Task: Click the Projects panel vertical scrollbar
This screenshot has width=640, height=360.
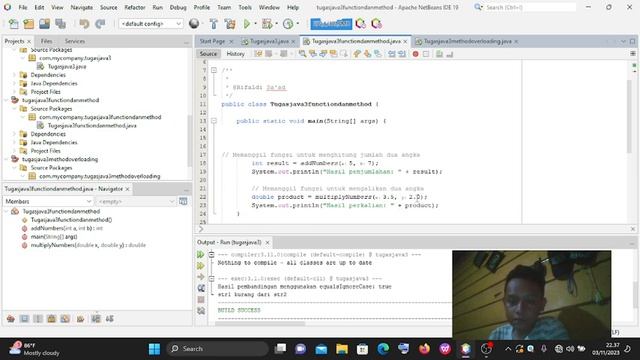Action: (189, 141)
